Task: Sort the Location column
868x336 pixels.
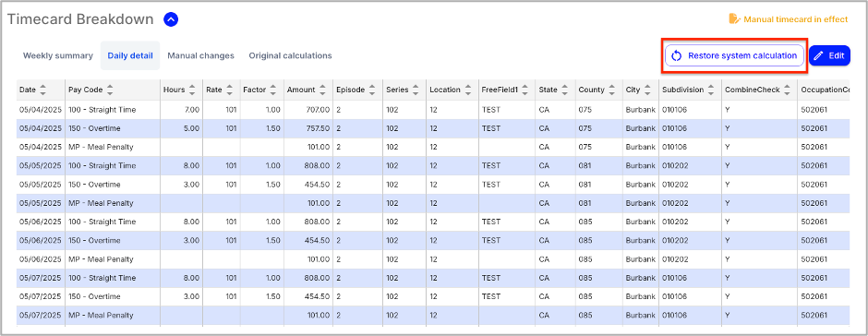Action: click(468, 90)
